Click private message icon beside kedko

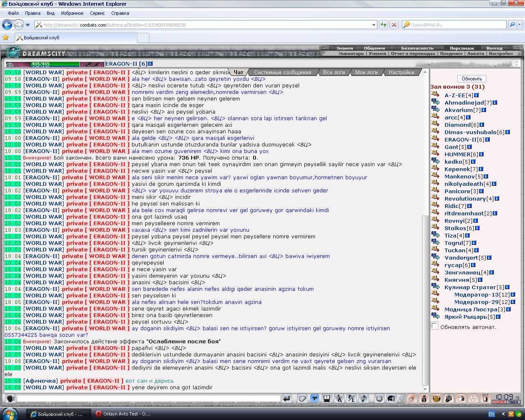pyautogui.click(x=436, y=162)
